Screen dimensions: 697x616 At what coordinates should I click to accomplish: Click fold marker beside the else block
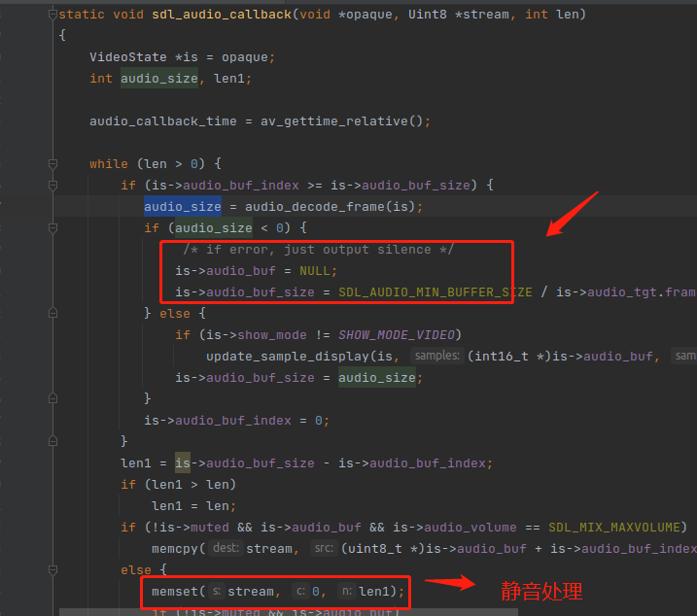tap(52, 313)
